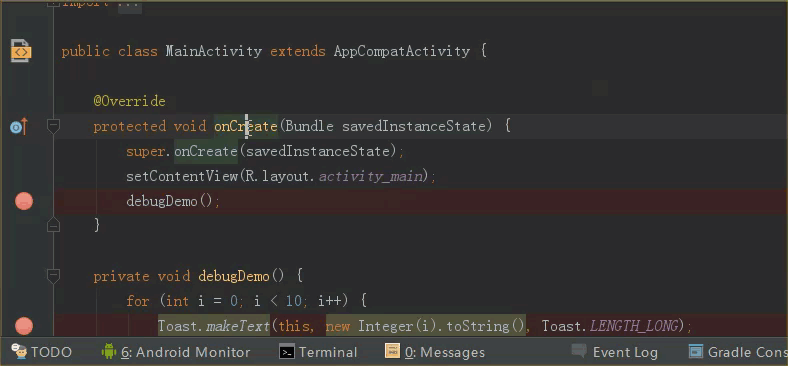This screenshot has height=366, width=788.
Task: Click the debugDemo method declaration name
Action: (234, 276)
